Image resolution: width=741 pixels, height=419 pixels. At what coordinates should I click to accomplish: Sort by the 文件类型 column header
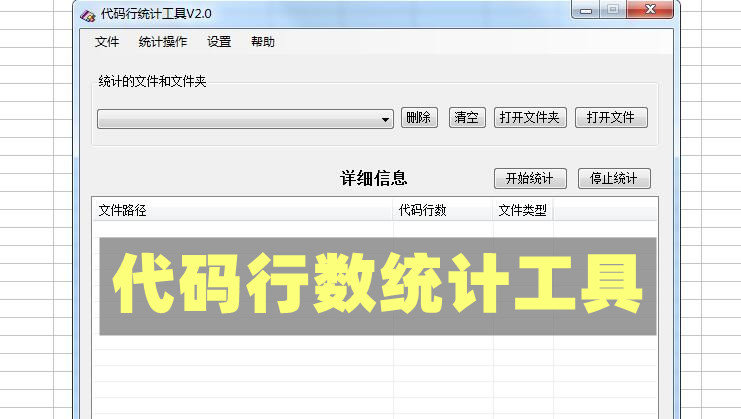click(523, 210)
